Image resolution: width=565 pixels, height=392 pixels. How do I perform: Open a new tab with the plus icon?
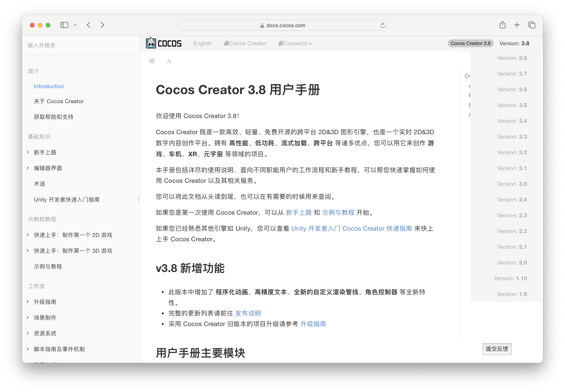click(517, 25)
